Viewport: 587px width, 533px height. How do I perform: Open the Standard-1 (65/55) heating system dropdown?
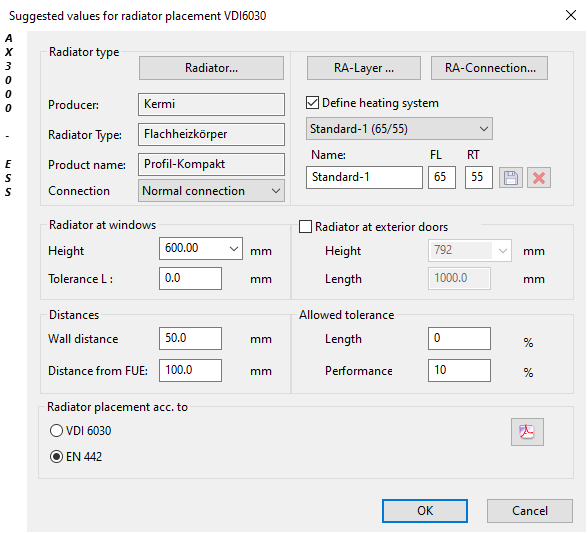(x=399, y=129)
